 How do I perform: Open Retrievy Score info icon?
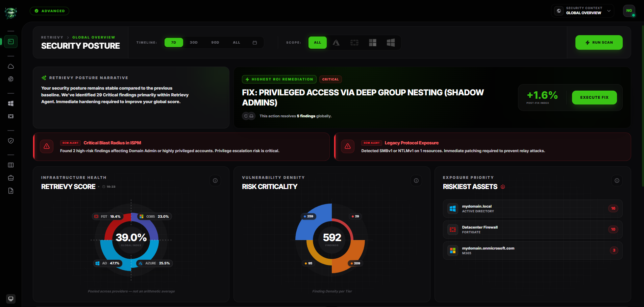(x=215, y=181)
